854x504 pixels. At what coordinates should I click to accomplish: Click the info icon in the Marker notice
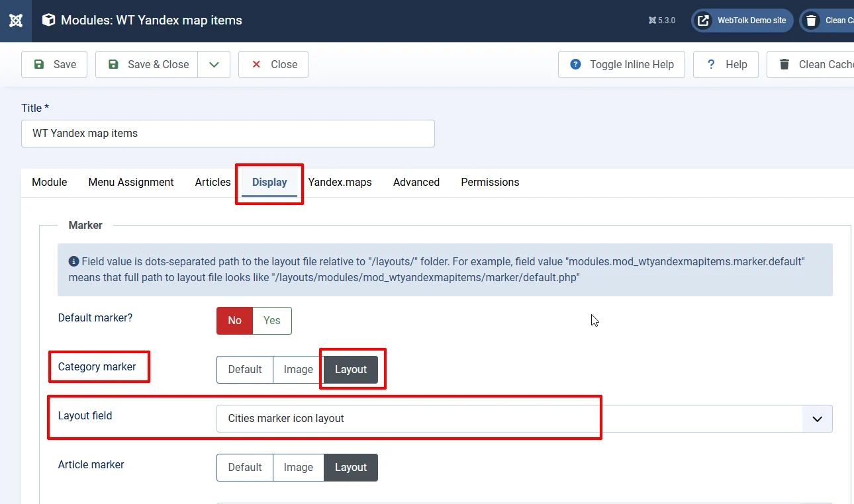73,261
